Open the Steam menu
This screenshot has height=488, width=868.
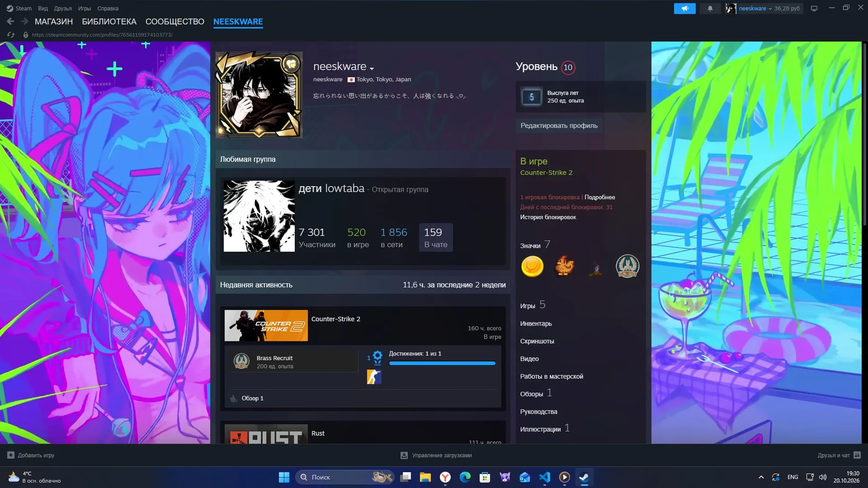(19, 8)
